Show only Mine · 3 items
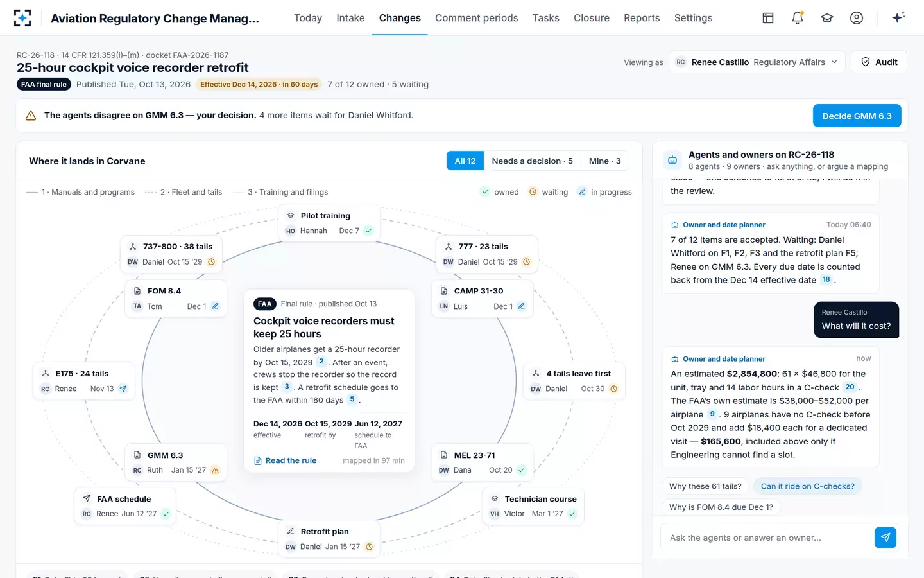 click(605, 161)
